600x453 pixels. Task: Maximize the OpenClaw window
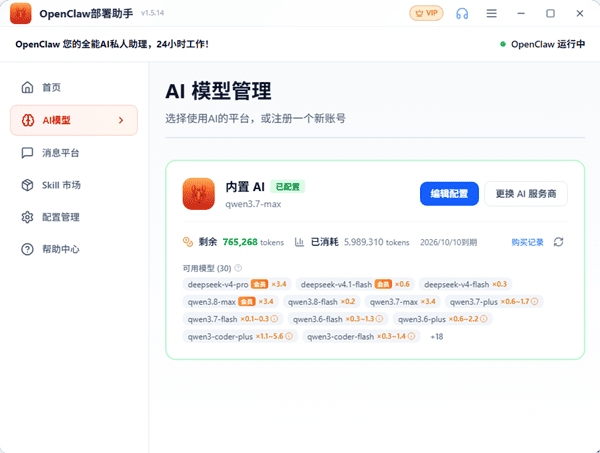[550, 13]
